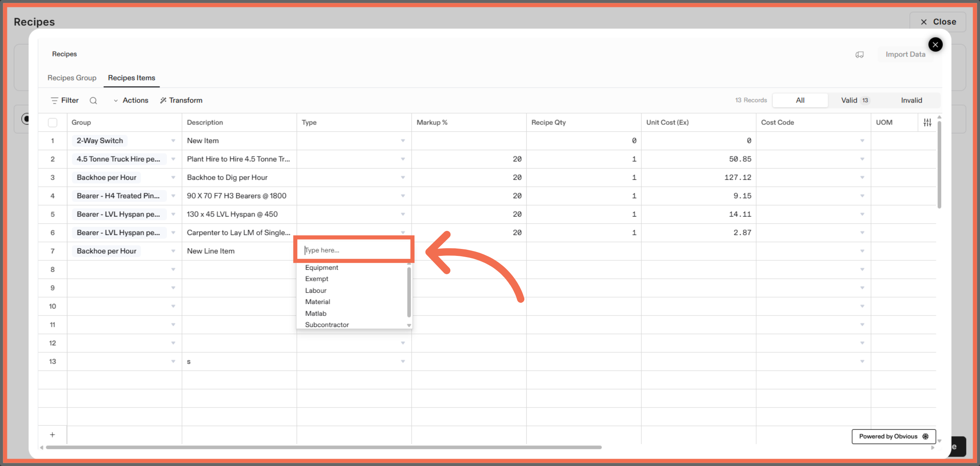Click the Import Data button
The height and width of the screenshot is (466, 980).
click(x=905, y=54)
